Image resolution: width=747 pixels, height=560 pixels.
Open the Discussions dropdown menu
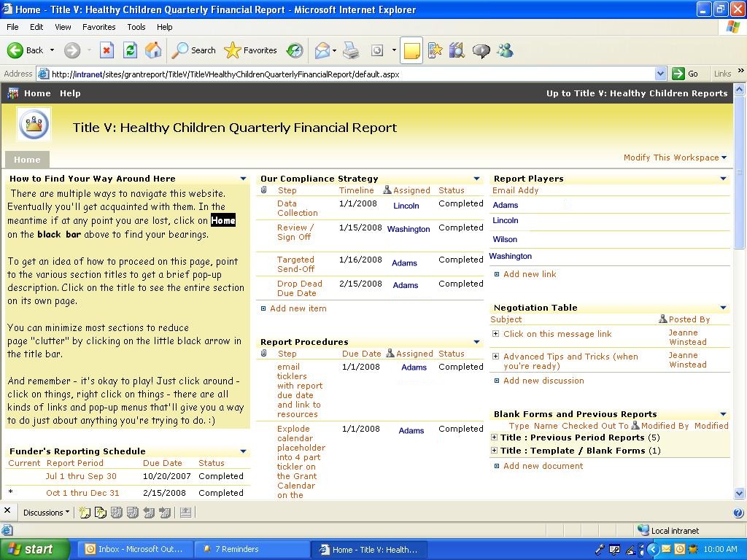[x=46, y=513]
